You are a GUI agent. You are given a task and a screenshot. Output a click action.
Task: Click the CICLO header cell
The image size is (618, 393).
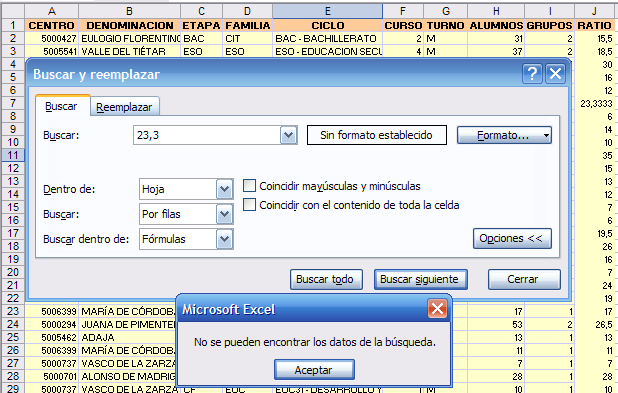(328, 25)
